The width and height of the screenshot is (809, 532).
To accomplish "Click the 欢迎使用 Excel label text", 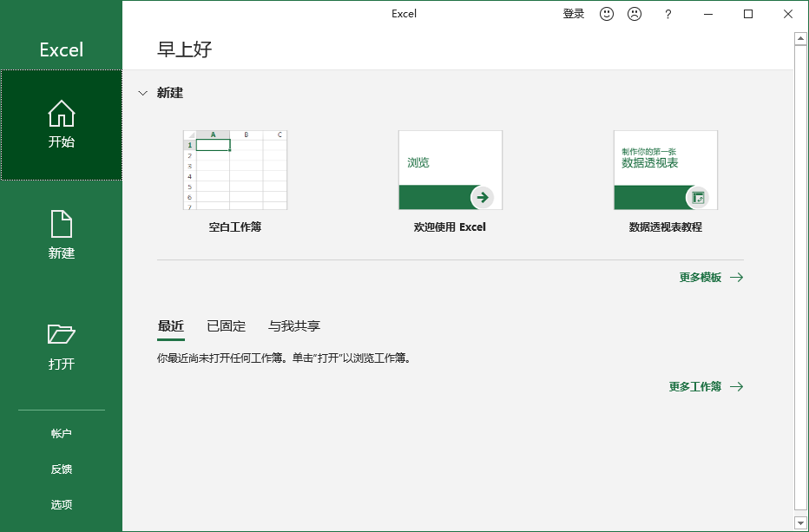I will coord(450,227).
